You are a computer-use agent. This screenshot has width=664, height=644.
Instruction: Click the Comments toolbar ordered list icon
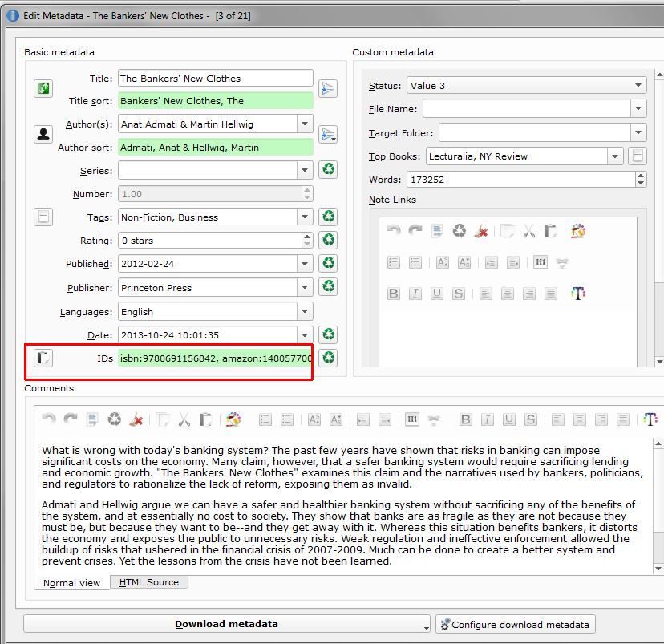point(265,419)
